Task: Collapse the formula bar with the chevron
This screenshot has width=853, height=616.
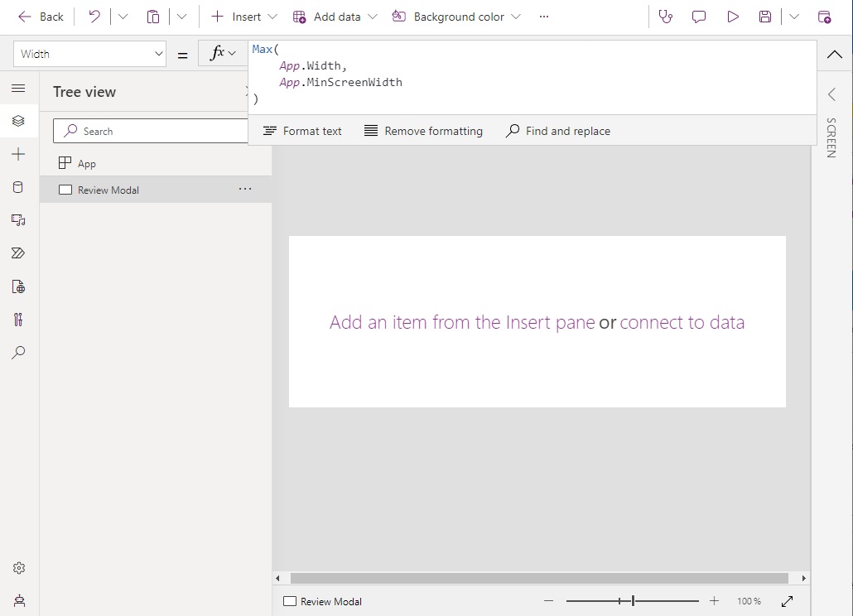Action: point(834,55)
